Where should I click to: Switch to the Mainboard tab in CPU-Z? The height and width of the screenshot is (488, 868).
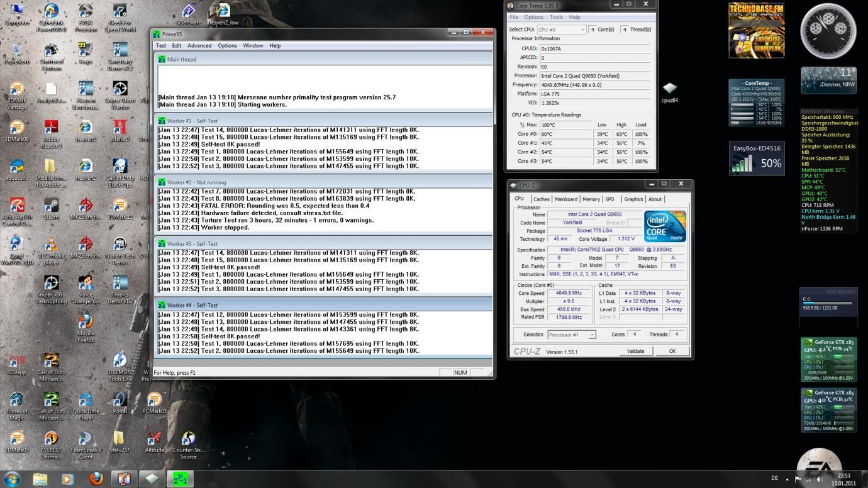coord(565,199)
